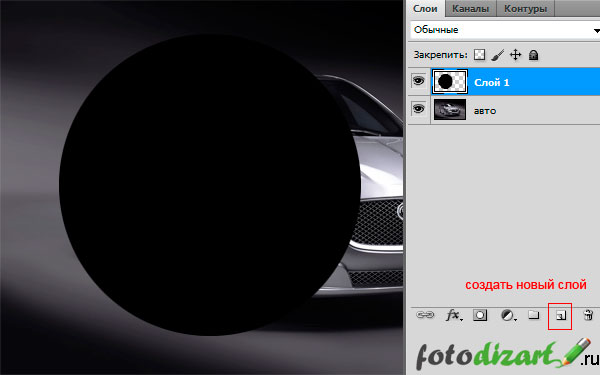The image size is (600, 375).
Task: Open the fx layer style menu
Action: point(454,315)
